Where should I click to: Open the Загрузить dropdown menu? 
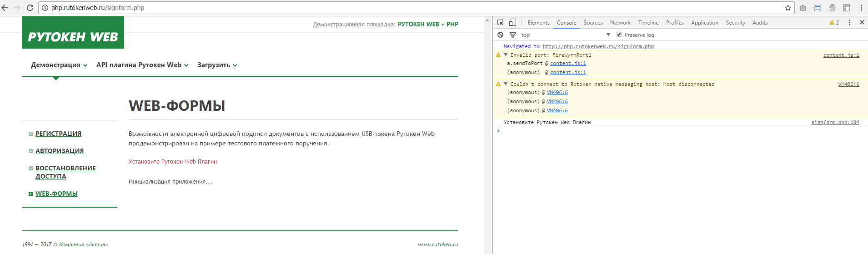pyautogui.click(x=217, y=65)
